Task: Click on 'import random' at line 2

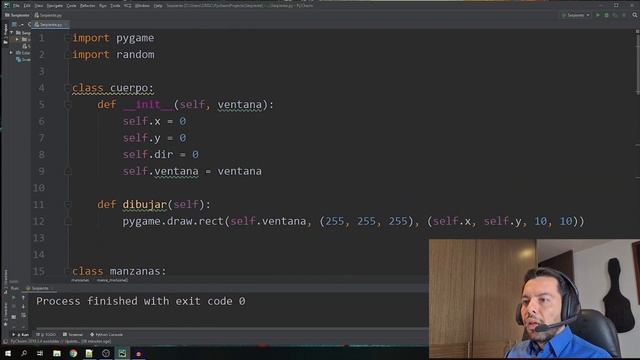Action: pyautogui.click(x=113, y=55)
